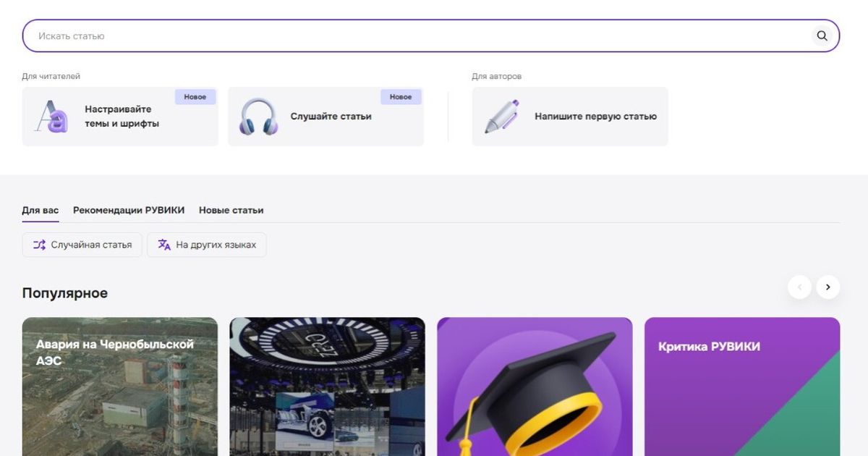This screenshot has width=868, height=456.
Task: Click the pen icon for authors
Action: (502, 117)
